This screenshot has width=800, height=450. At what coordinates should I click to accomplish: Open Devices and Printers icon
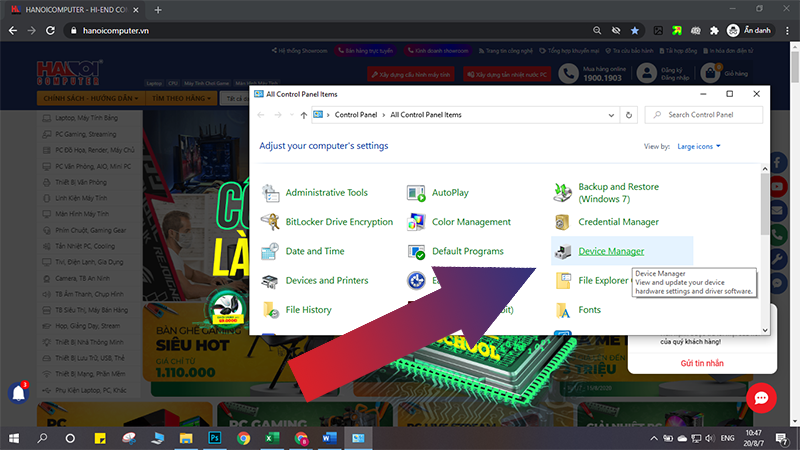coord(270,281)
